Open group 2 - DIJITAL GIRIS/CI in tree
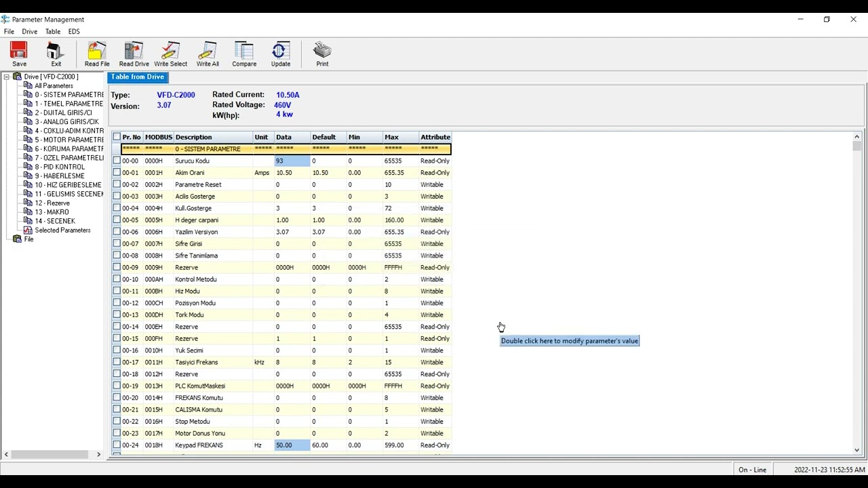The height and width of the screenshot is (488, 868). pyautogui.click(x=64, y=113)
